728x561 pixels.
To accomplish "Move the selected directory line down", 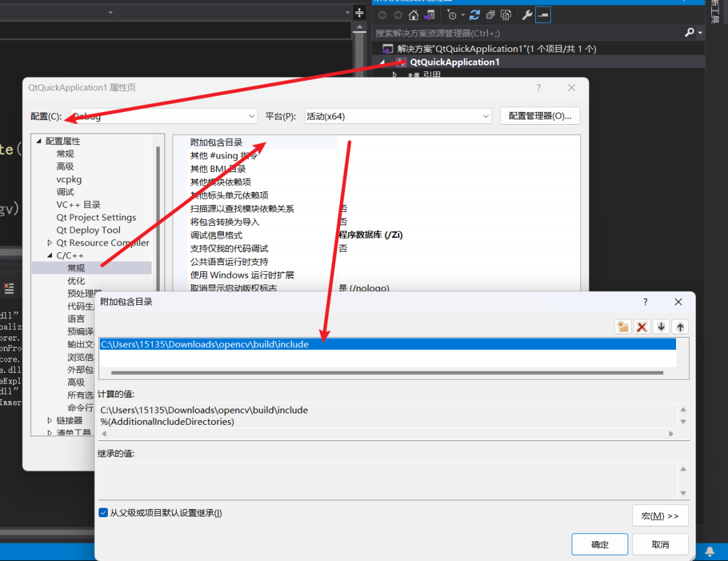I will click(661, 326).
